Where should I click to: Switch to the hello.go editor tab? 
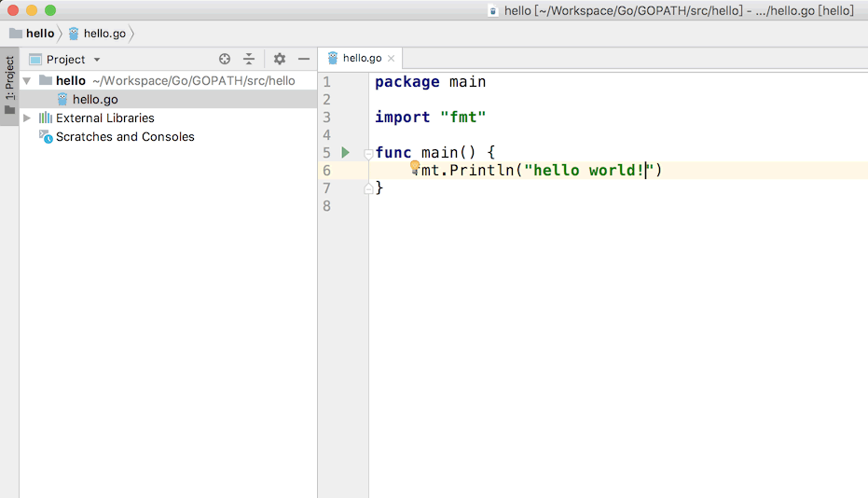click(362, 58)
